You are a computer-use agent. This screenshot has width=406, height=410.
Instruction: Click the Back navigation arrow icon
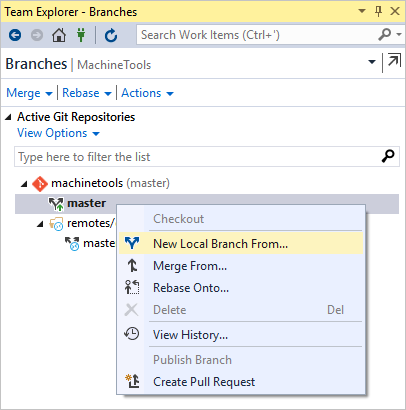[15, 35]
